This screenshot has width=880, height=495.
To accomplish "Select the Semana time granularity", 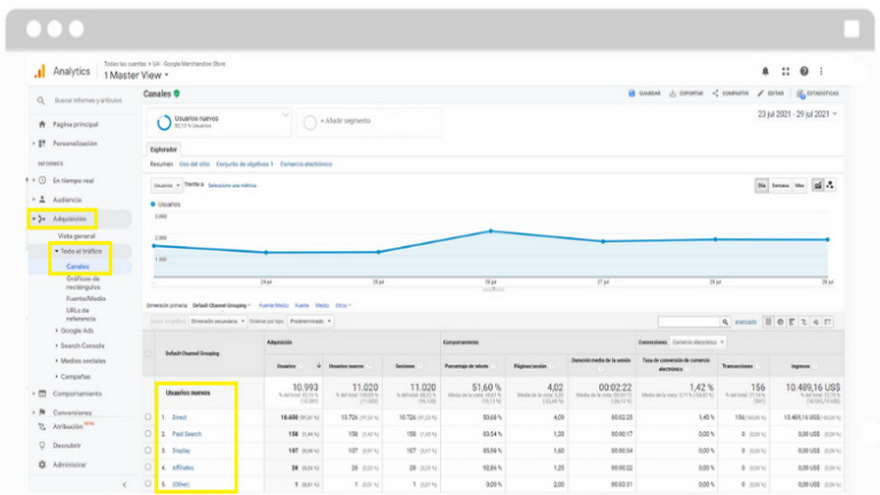I will [x=780, y=185].
